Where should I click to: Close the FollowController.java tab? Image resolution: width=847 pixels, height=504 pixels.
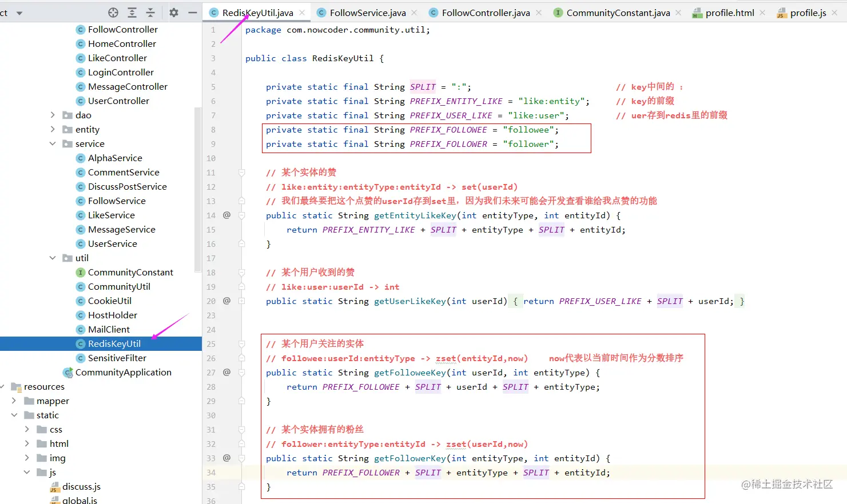539,13
